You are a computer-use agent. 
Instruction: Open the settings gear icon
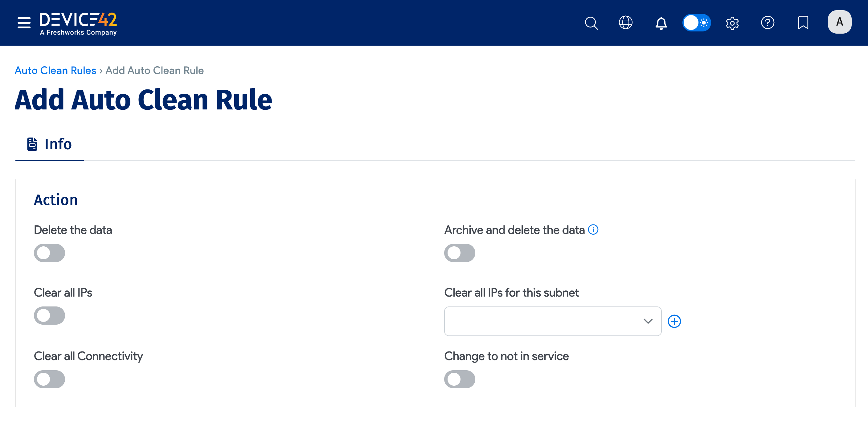732,23
